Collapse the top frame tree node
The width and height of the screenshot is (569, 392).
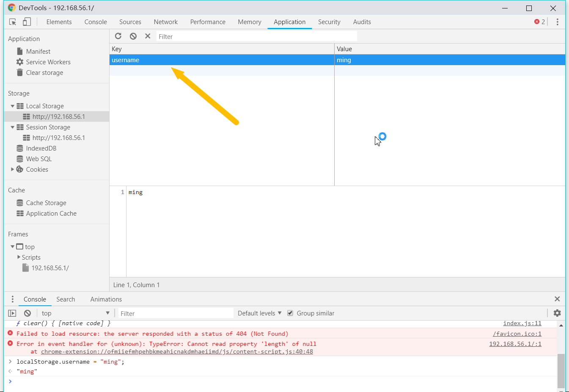(x=12, y=247)
